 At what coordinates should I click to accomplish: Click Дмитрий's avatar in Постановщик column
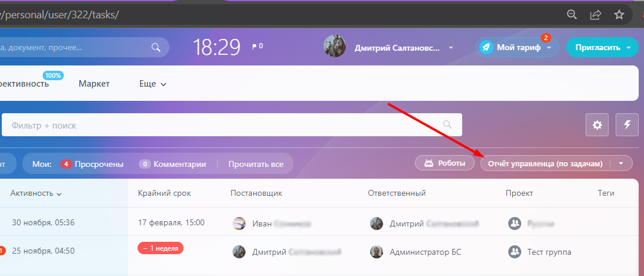(x=239, y=251)
